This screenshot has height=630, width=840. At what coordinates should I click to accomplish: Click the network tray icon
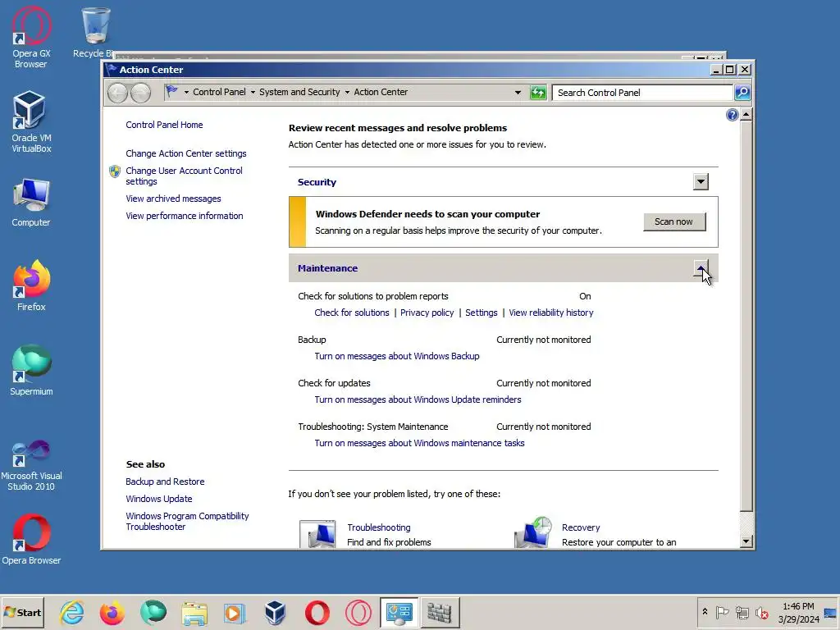(x=742, y=612)
